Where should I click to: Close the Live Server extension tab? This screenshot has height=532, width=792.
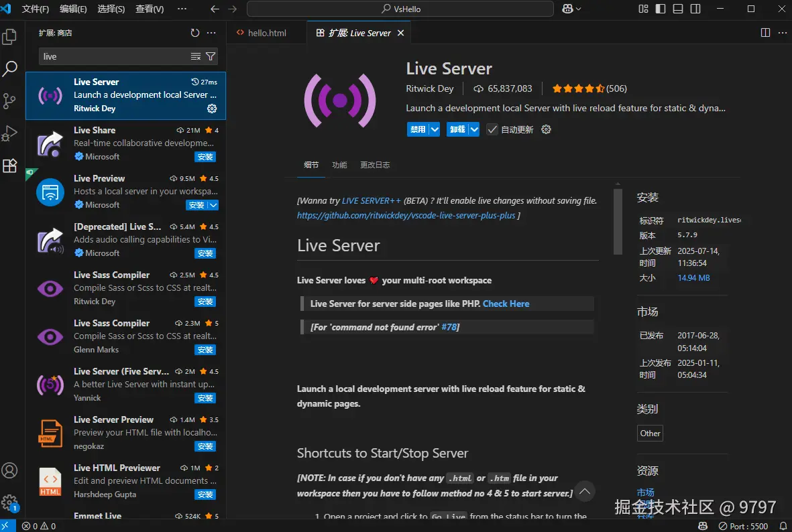pyautogui.click(x=400, y=33)
